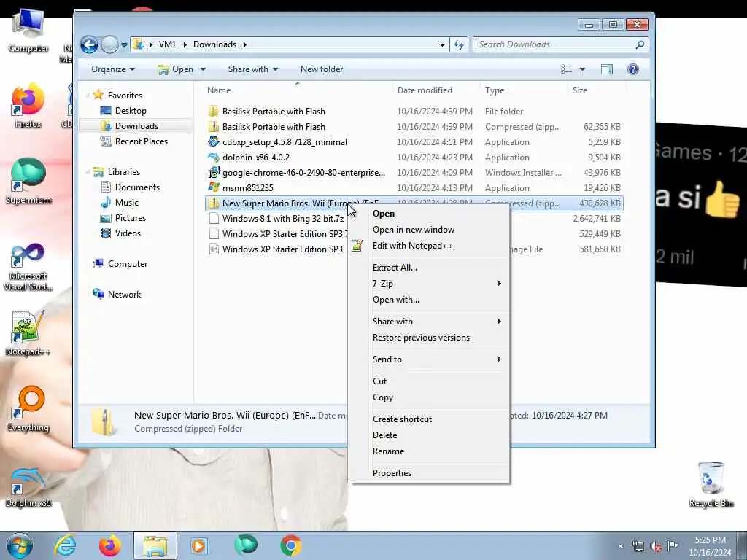Expand the 7-Zip submenu
The height and width of the screenshot is (560, 747).
(428, 284)
